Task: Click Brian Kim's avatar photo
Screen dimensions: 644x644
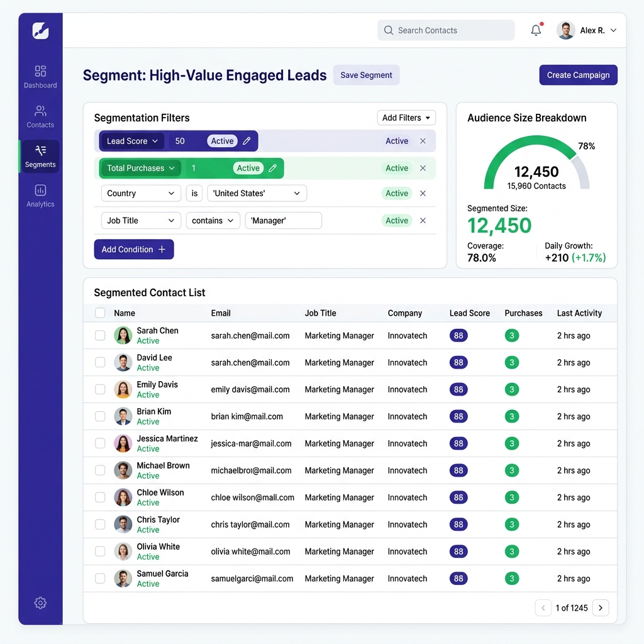Action: (123, 416)
